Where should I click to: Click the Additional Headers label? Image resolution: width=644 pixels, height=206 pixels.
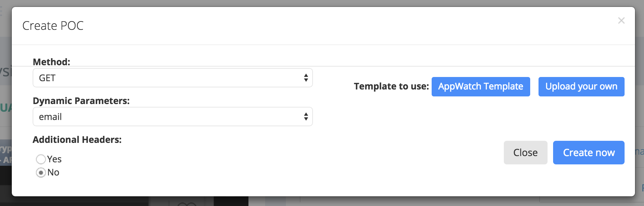tap(77, 140)
